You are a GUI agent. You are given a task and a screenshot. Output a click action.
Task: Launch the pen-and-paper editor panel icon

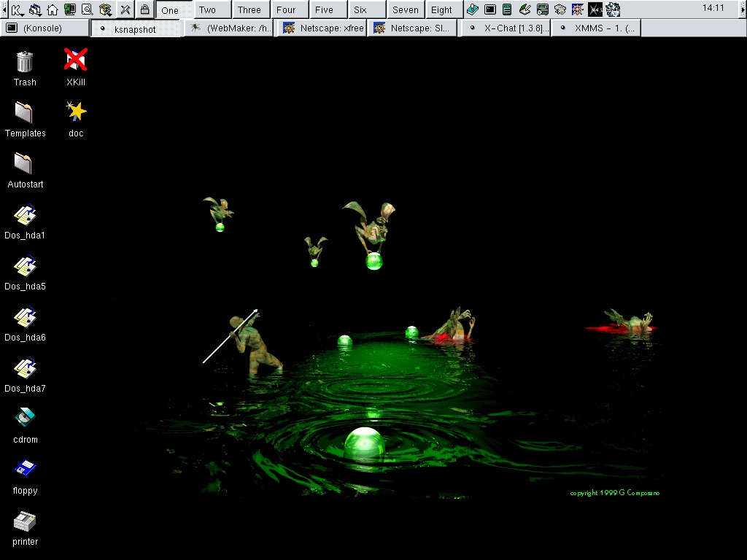[525, 9]
